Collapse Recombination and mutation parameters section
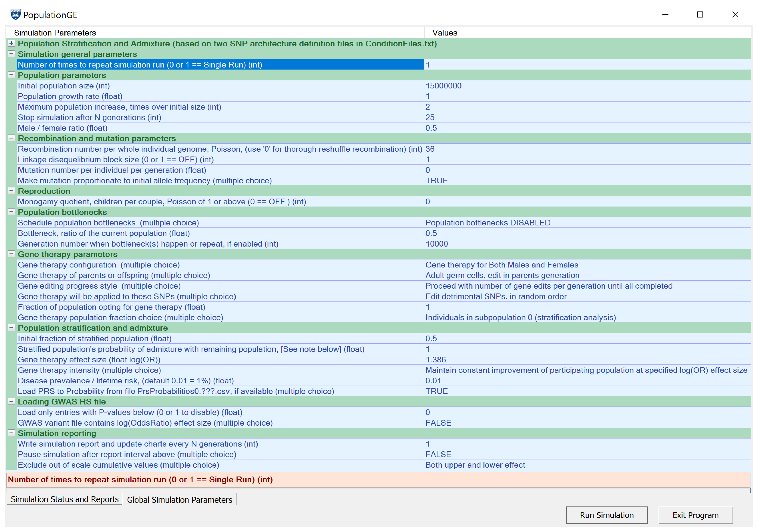The height and width of the screenshot is (532, 758). (12, 138)
